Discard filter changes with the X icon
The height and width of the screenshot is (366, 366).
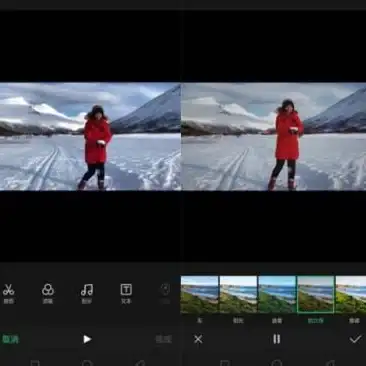click(x=198, y=339)
